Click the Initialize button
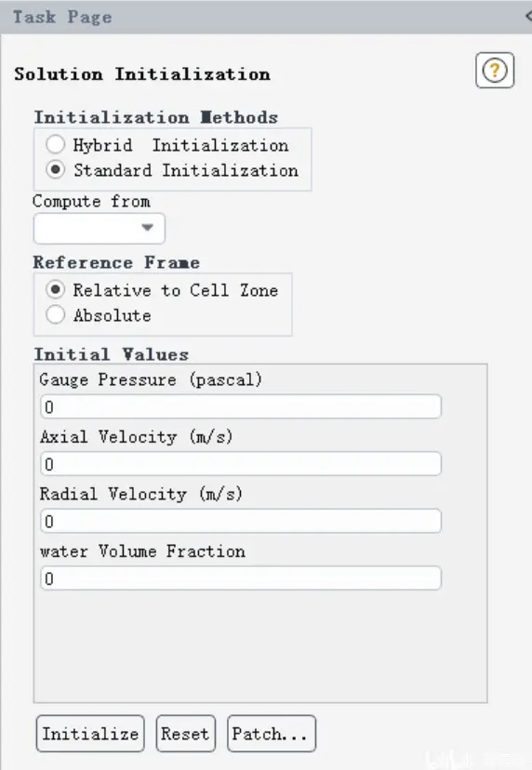 (90, 734)
